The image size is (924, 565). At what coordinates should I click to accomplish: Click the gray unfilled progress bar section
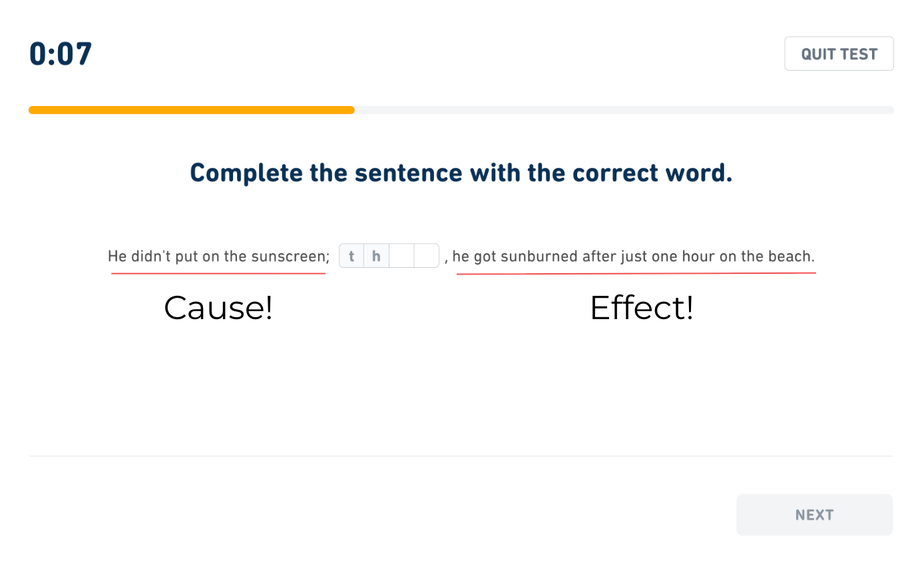click(623, 110)
